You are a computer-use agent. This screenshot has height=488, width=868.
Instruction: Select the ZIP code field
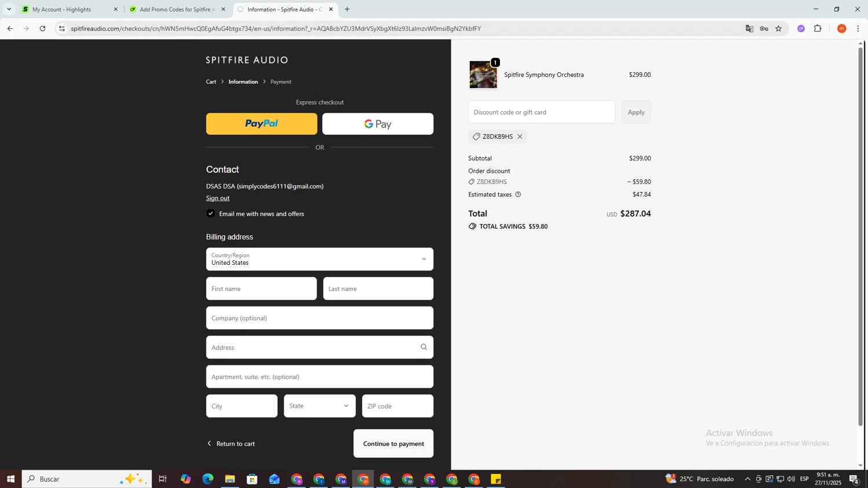point(398,406)
